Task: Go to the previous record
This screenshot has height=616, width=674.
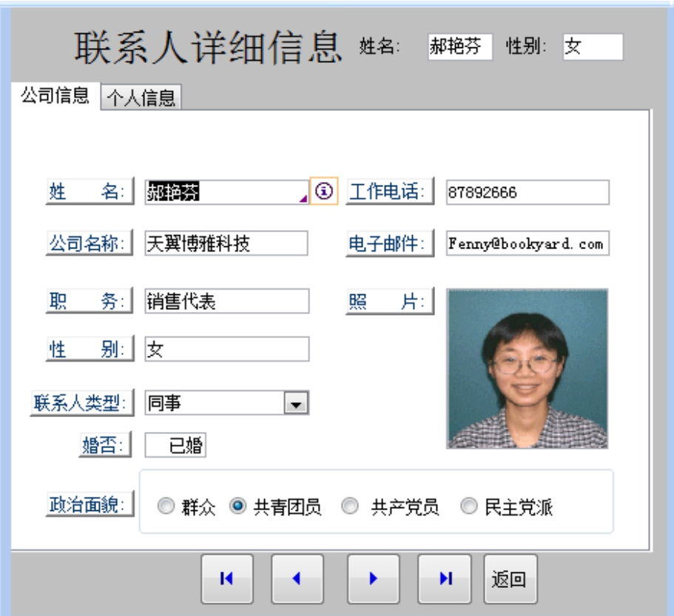Action: [x=297, y=579]
